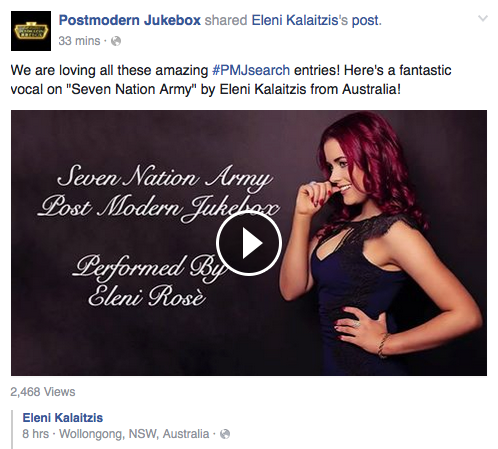Click the Postmodern Jukebox page name
The width and height of the screenshot is (498, 449).
point(130,20)
